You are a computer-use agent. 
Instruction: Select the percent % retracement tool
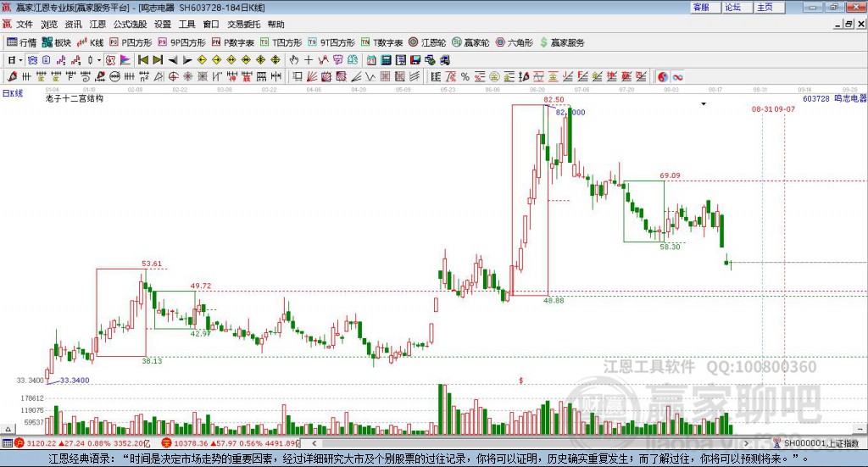[x=465, y=77]
